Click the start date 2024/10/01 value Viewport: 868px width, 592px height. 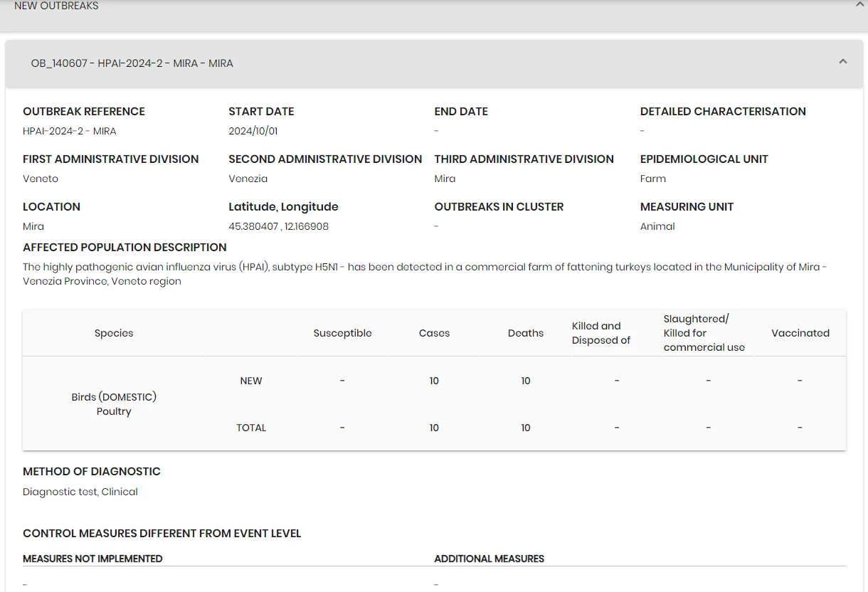(x=253, y=131)
